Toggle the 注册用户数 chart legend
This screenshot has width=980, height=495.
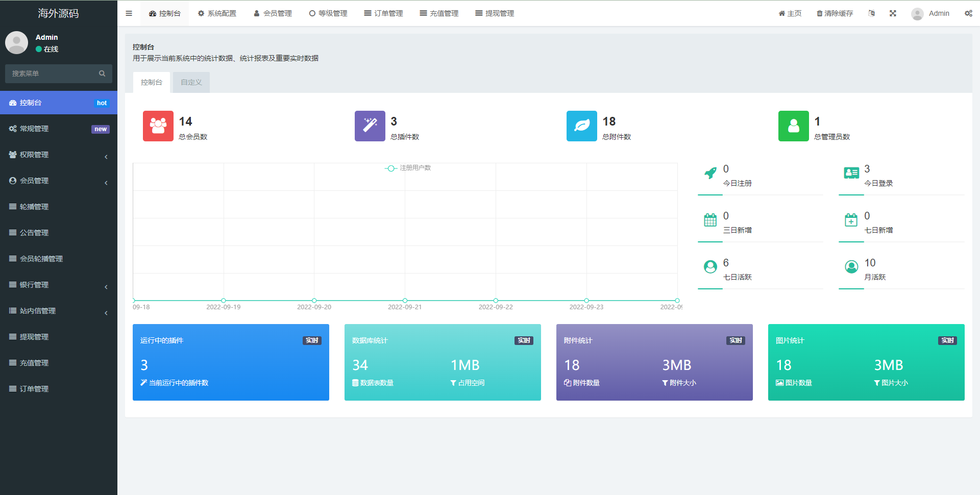[x=408, y=168]
